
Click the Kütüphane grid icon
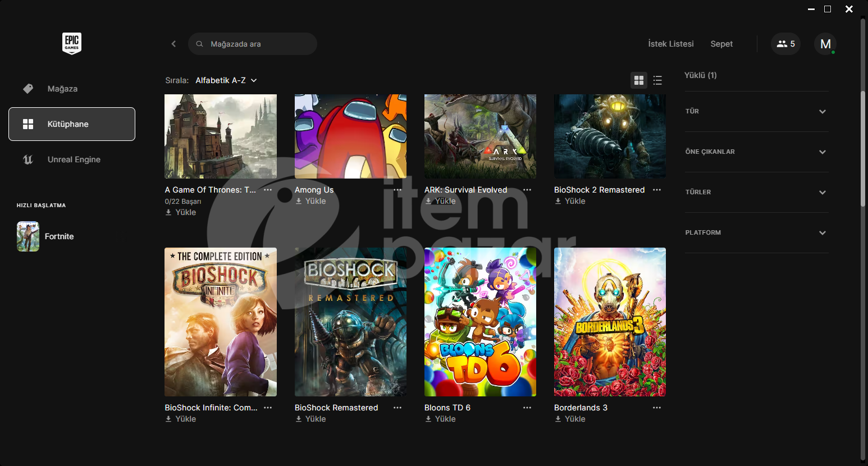tap(28, 124)
